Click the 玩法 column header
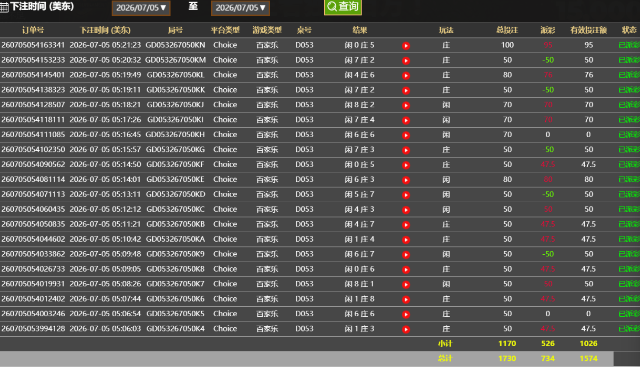The width and height of the screenshot is (640, 367). 446,30
